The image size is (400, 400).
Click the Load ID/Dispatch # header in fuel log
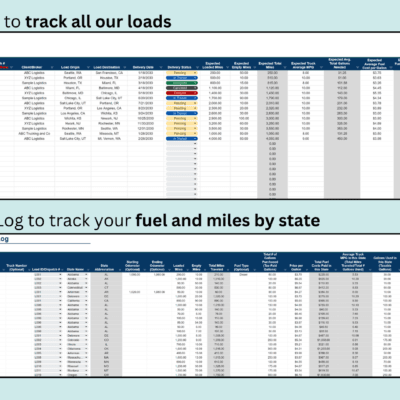click(46, 269)
